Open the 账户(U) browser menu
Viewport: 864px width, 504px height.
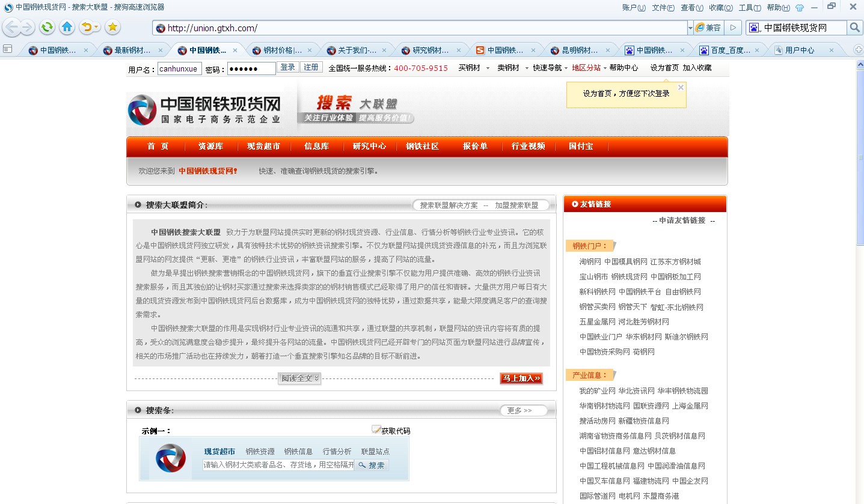[634, 8]
